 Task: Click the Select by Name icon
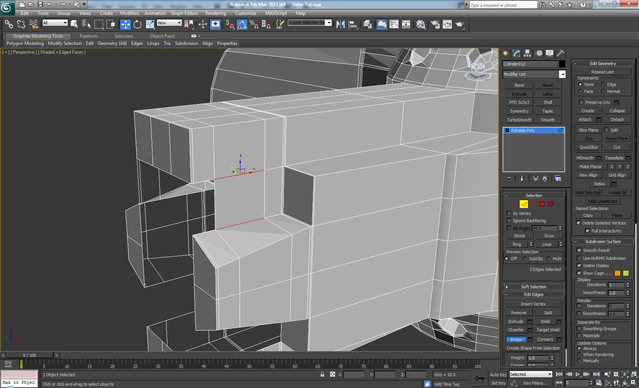point(86,24)
